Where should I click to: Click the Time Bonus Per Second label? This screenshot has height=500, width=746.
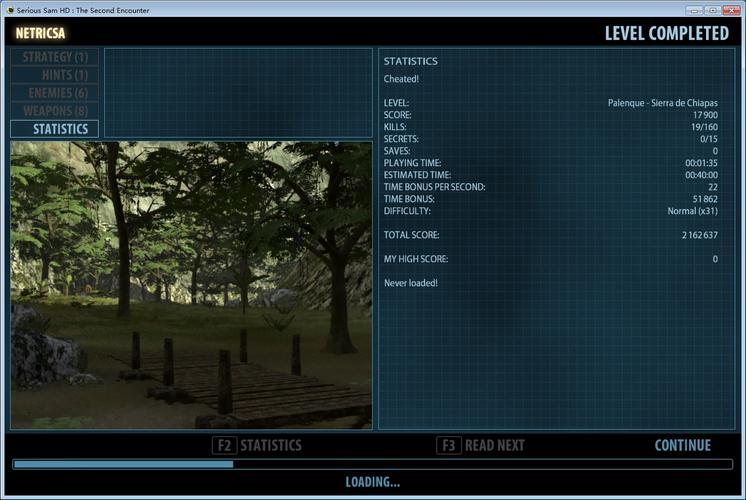pos(434,187)
